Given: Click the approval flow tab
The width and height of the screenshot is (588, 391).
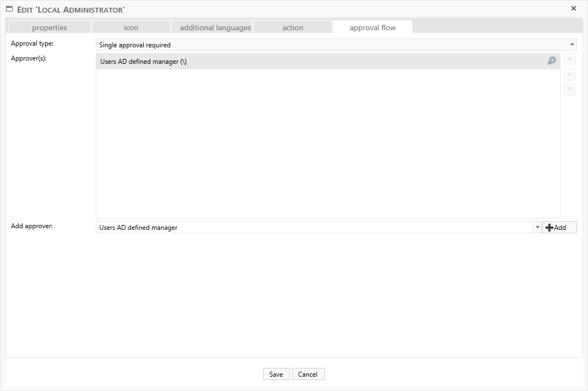Looking at the screenshot, I should [x=373, y=27].
